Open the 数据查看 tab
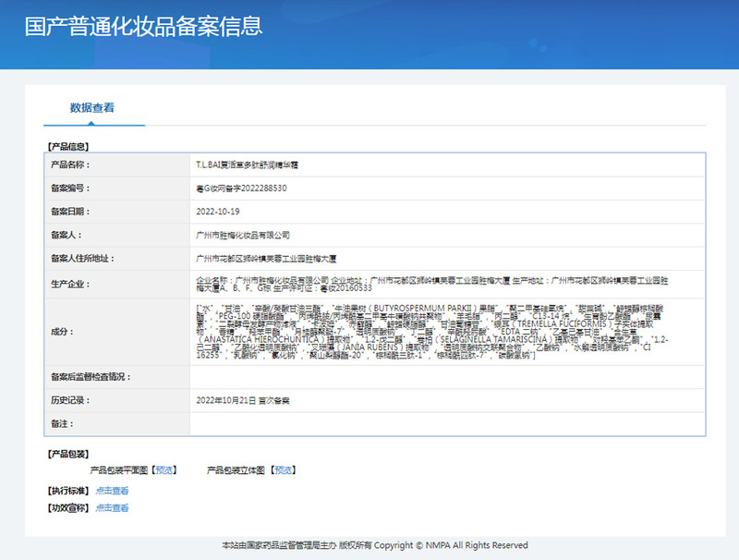This screenshot has height=560, width=739. 92,108
